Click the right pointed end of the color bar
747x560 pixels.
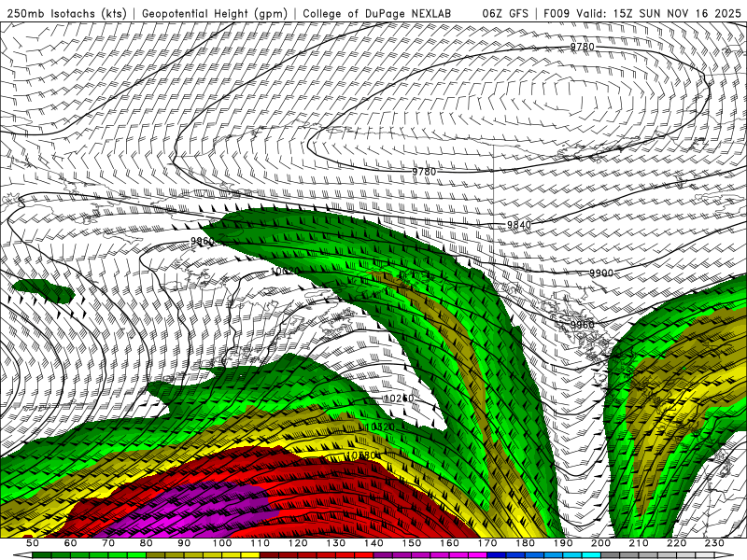[725, 555]
